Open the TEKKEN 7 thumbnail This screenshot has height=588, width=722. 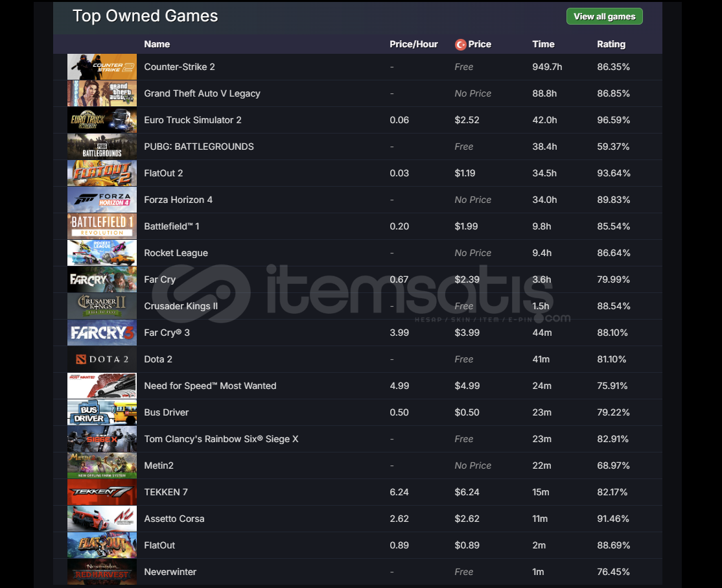point(102,492)
